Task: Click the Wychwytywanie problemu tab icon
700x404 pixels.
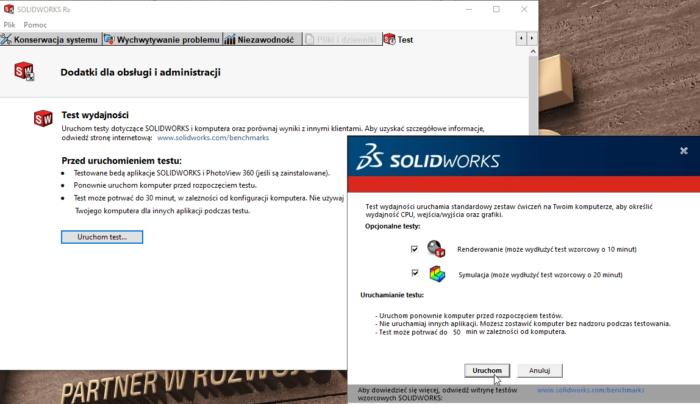Action: coord(109,39)
